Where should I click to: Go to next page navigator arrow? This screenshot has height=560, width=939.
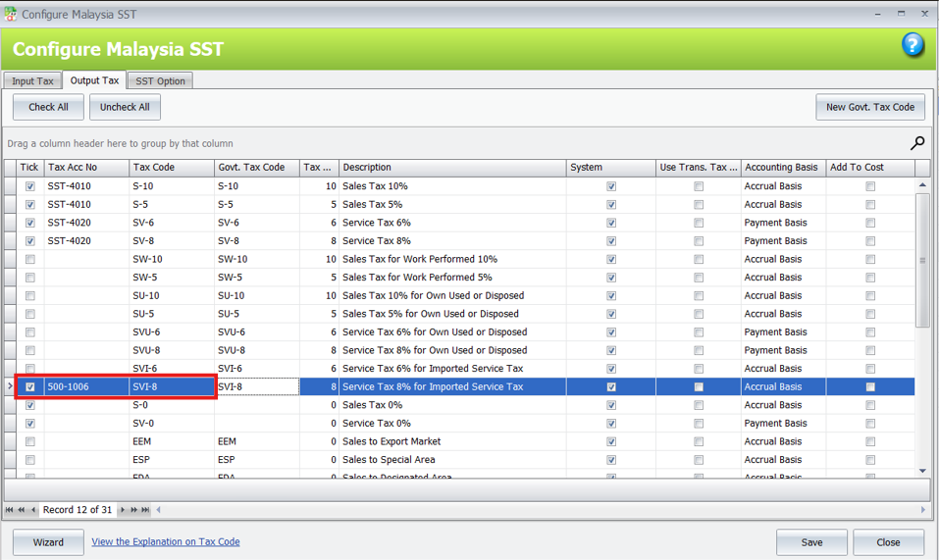[x=133, y=510]
